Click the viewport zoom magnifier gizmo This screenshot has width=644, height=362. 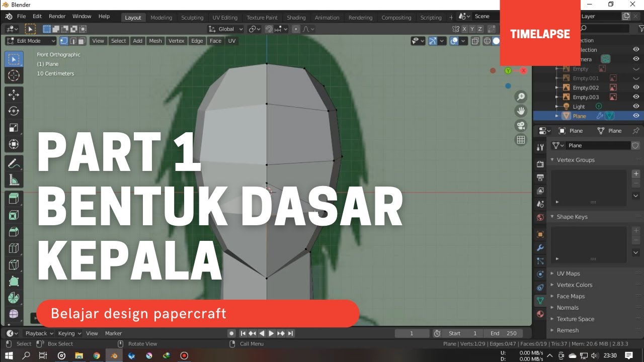click(x=521, y=97)
